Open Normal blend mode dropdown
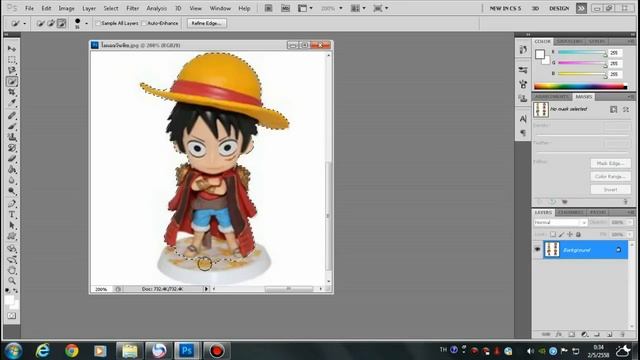Viewport: 640px width, 360px height. click(x=560, y=222)
